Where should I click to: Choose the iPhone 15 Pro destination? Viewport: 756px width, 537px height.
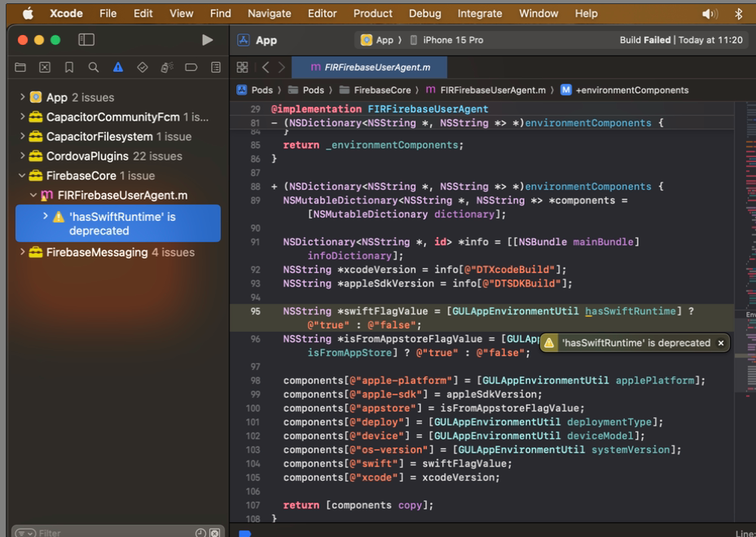click(x=446, y=40)
